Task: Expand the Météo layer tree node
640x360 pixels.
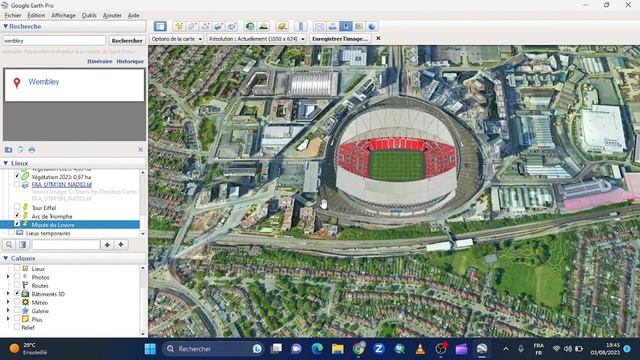Action: pos(8,302)
